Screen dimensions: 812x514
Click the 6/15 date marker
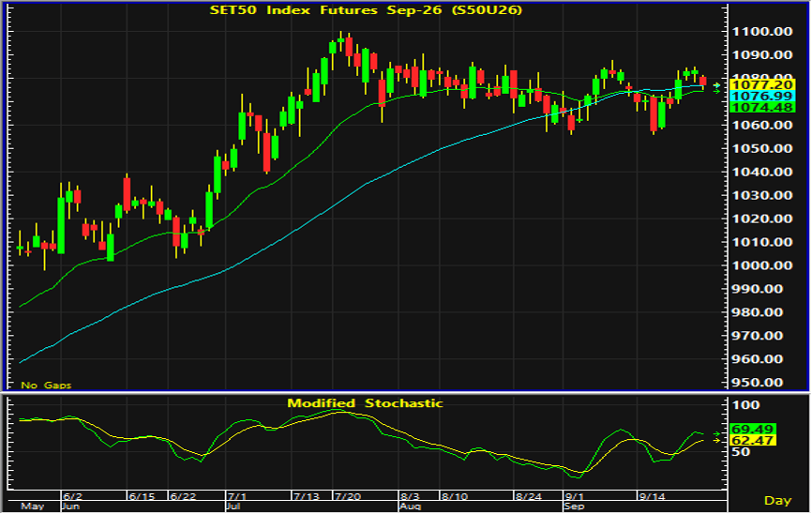coord(142,496)
